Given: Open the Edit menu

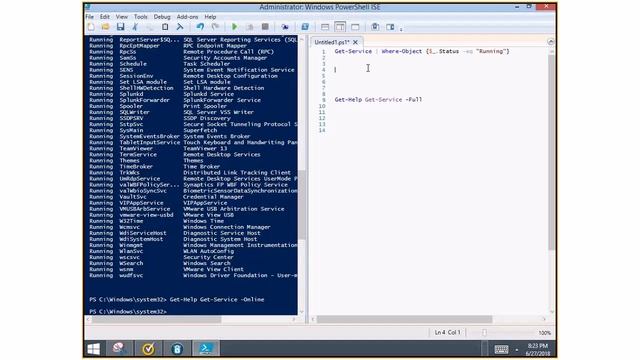Looking at the screenshot, I should [x=105, y=17].
